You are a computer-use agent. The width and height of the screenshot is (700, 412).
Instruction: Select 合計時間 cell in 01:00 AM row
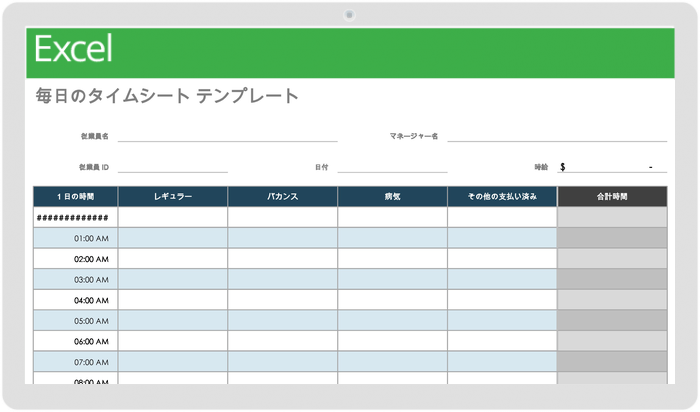(x=612, y=238)
